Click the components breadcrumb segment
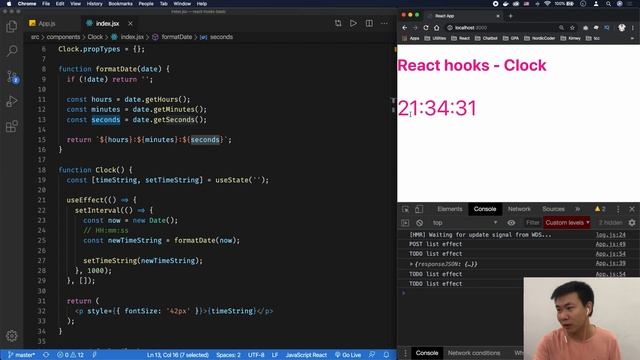The image size is (640, 360). coord(63,37)
